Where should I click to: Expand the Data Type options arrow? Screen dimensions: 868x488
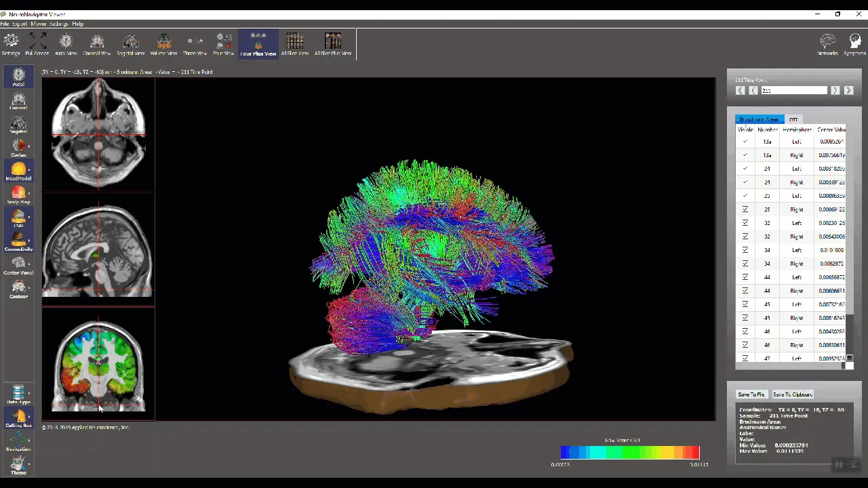point(29,393)
